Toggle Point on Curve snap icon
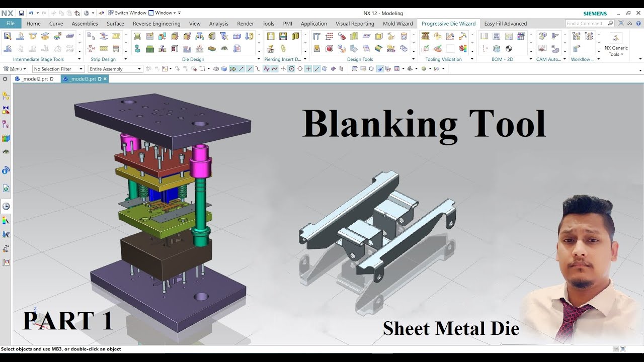Screen dimensions: 644x362 coord(316,69)
